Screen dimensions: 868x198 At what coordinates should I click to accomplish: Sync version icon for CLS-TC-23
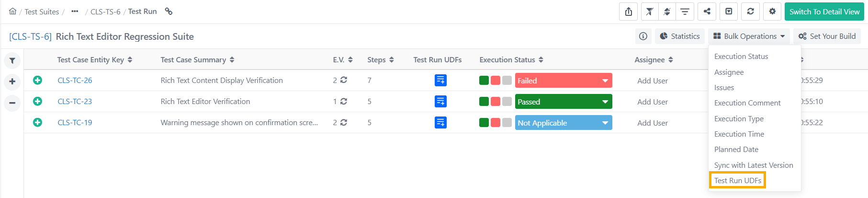pyautogui.click(x=343, y=101)
